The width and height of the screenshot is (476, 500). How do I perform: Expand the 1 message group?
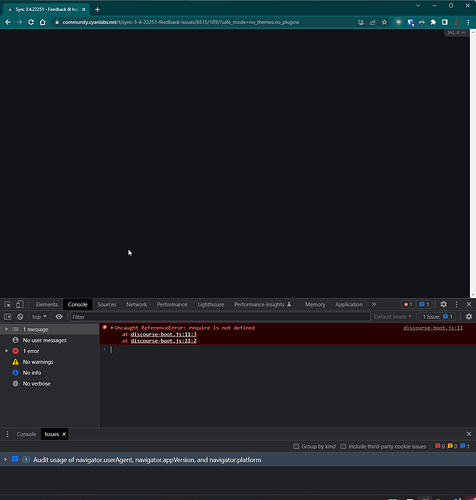pos(6,329)
